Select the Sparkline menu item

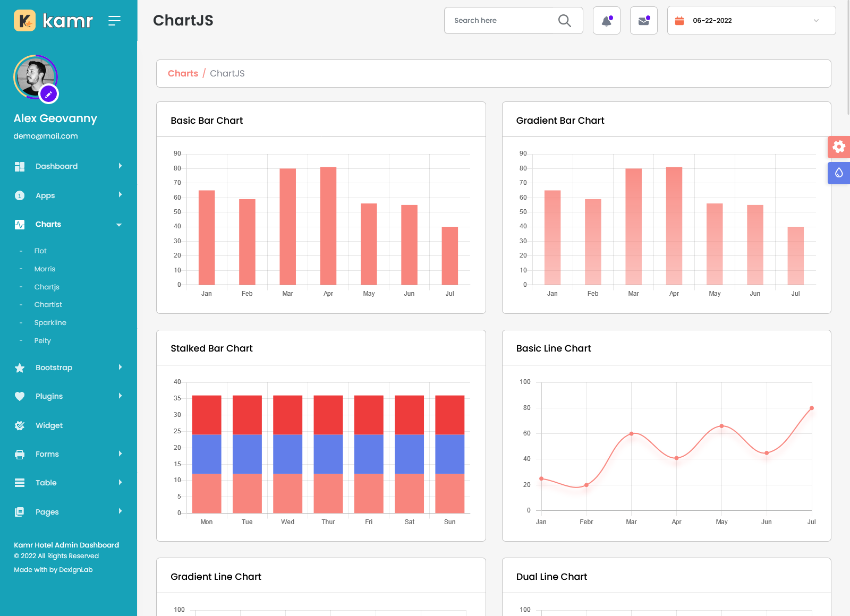(50, 323)
